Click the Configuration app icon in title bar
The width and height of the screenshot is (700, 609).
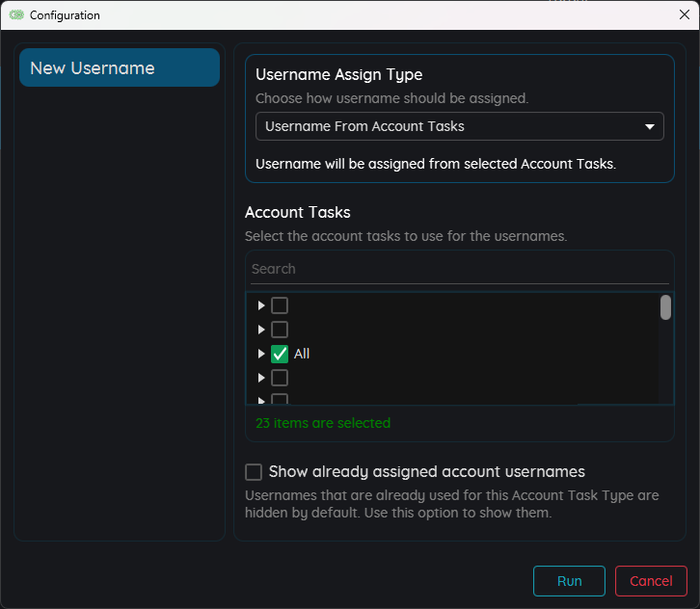16,15
